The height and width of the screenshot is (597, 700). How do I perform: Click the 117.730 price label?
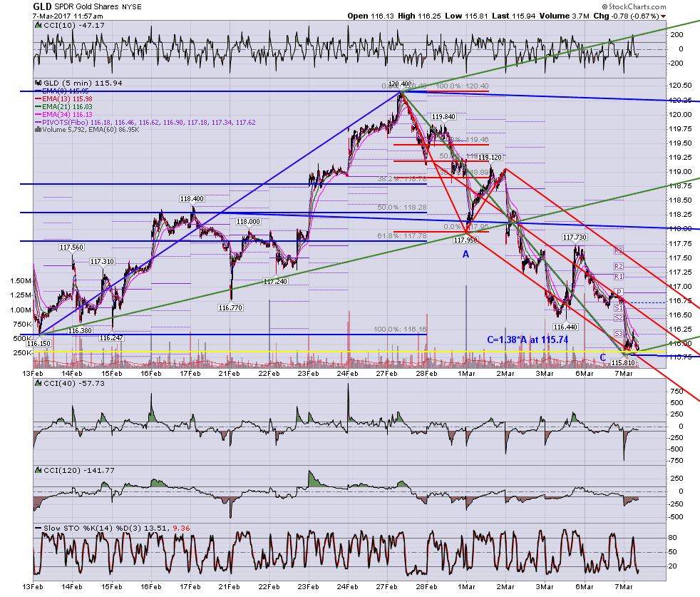(575, 238)
